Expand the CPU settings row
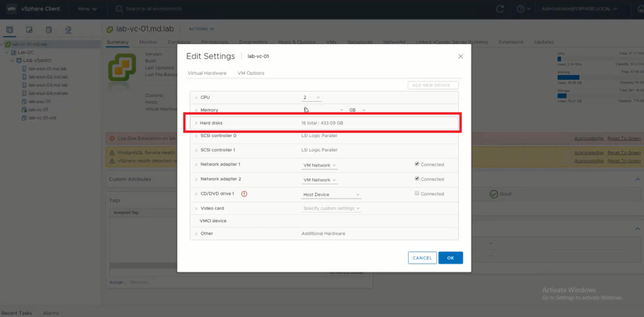The height and width of the screenshot is (317, 644). click(x=196, y=97)
